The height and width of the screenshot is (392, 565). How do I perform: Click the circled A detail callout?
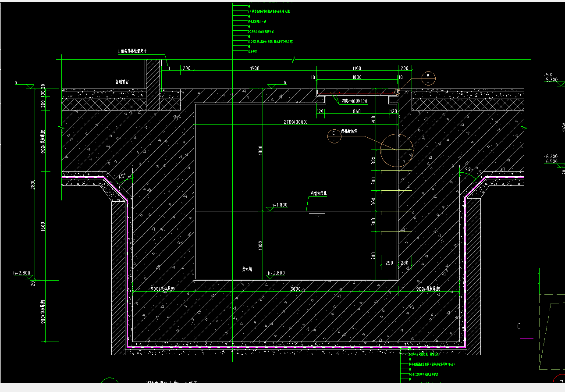(x=428, y=78)
